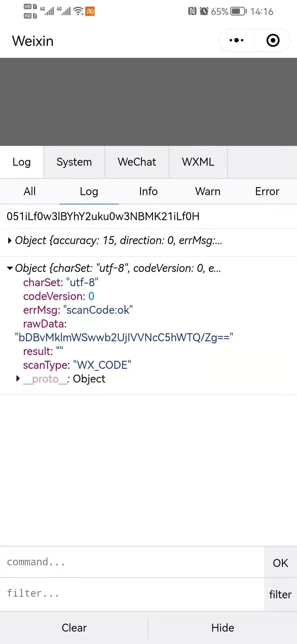297x644 pixels.
Task: Switch to the System tab
Action: point(74,162)
